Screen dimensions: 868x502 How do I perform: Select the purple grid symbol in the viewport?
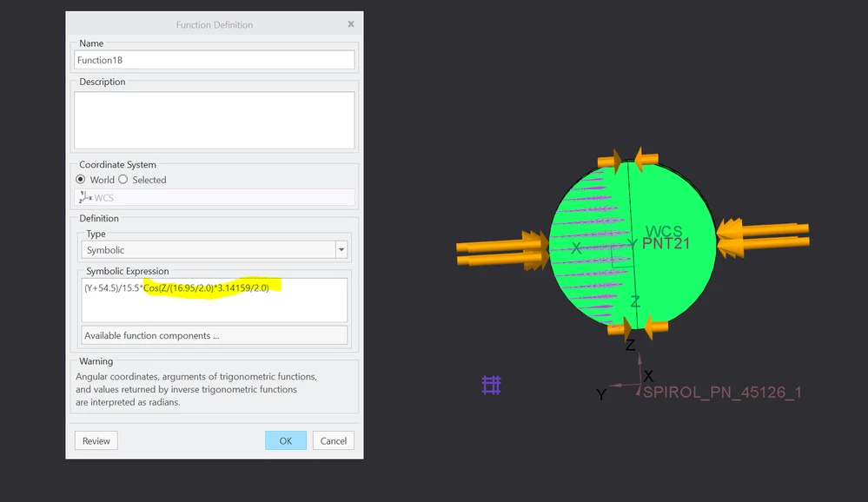(x=491, y=385)
